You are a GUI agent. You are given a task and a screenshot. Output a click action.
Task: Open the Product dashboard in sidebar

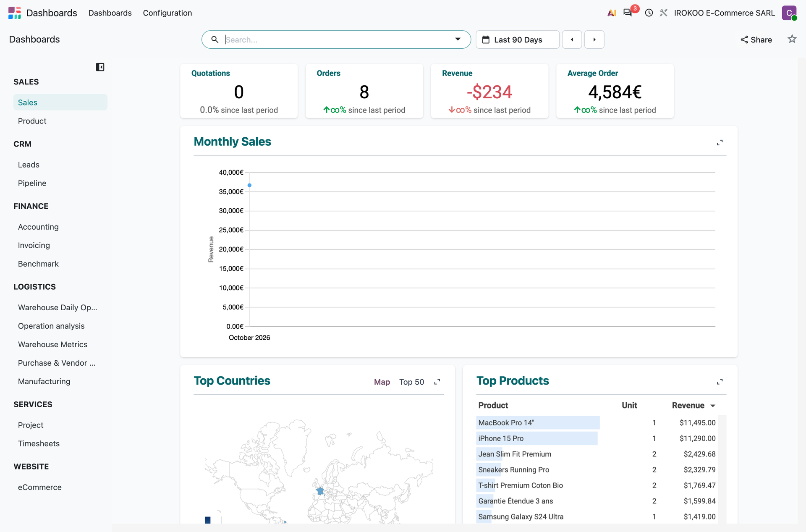[x=60, y=121]
